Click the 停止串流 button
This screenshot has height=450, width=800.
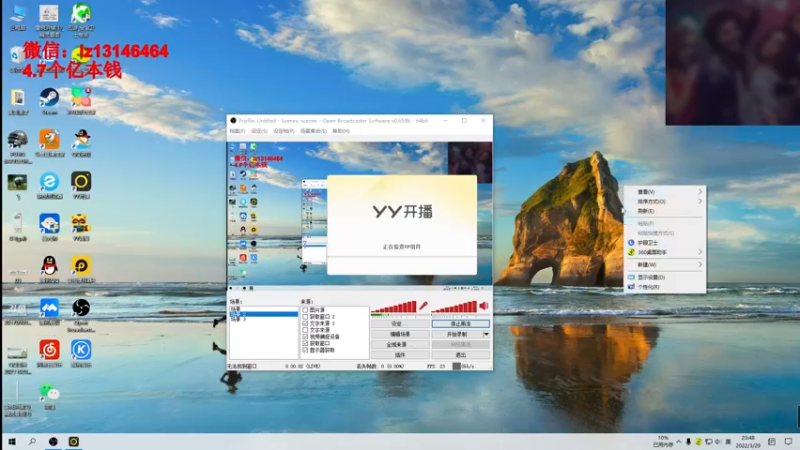461,323
